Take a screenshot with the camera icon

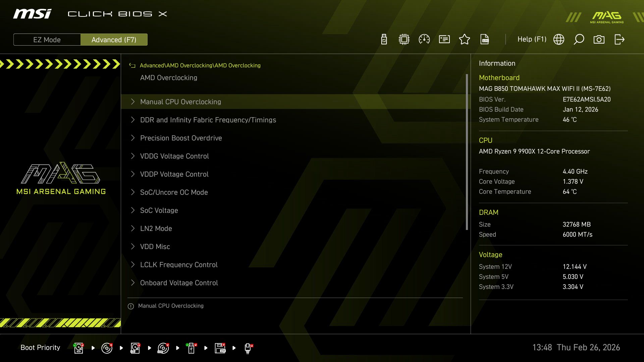(599, 39)
